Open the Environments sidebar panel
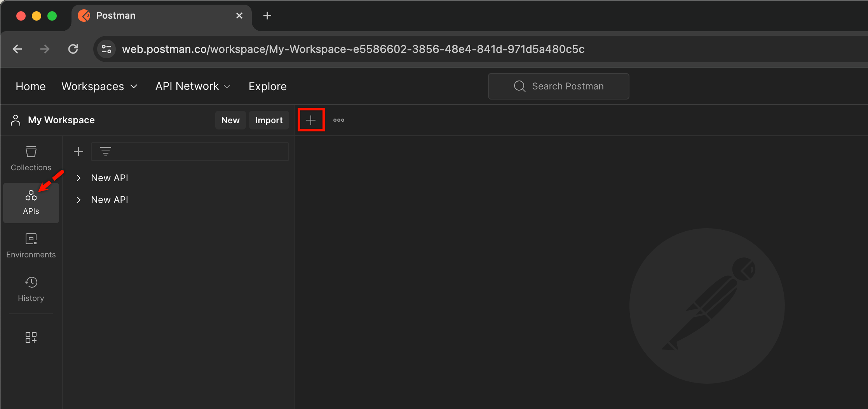Image resolution: width=868 pixels, height=409 pixels. [x=31, y=246]
